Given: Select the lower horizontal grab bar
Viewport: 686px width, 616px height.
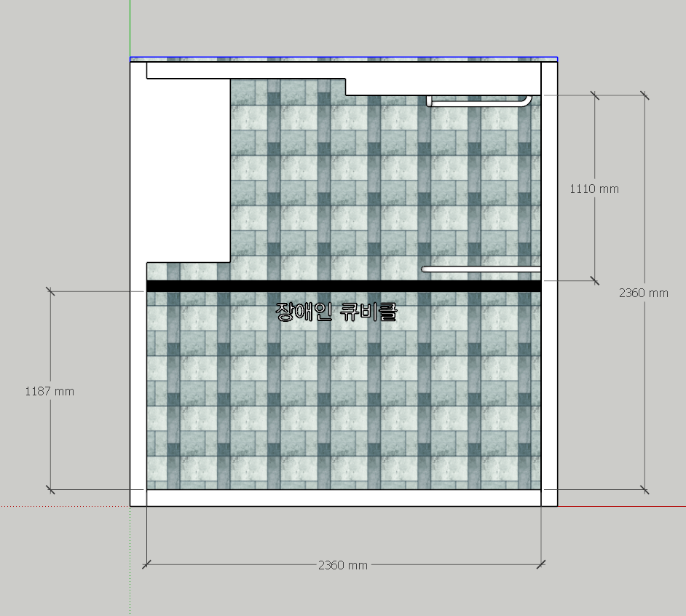Looking at the screenshot, I should tap(481, 269).
